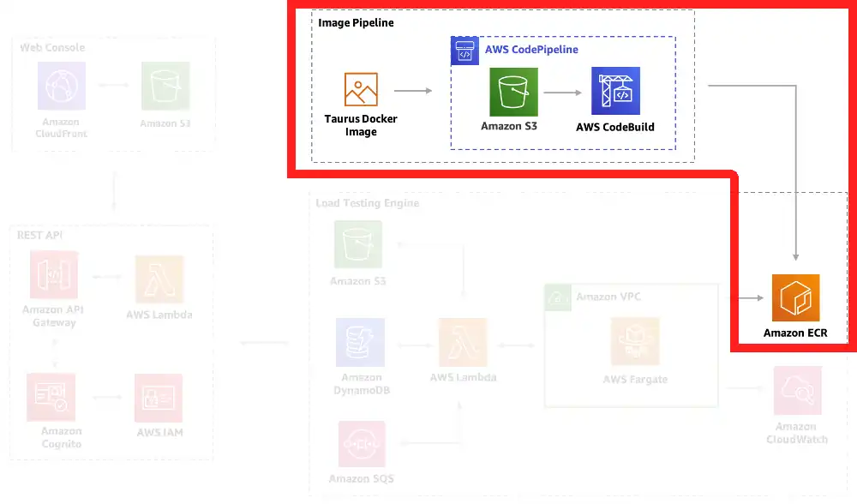Select the "Amazon CloudWatch" label
This screenshot has height=504, width=857.
coord(796,433)
